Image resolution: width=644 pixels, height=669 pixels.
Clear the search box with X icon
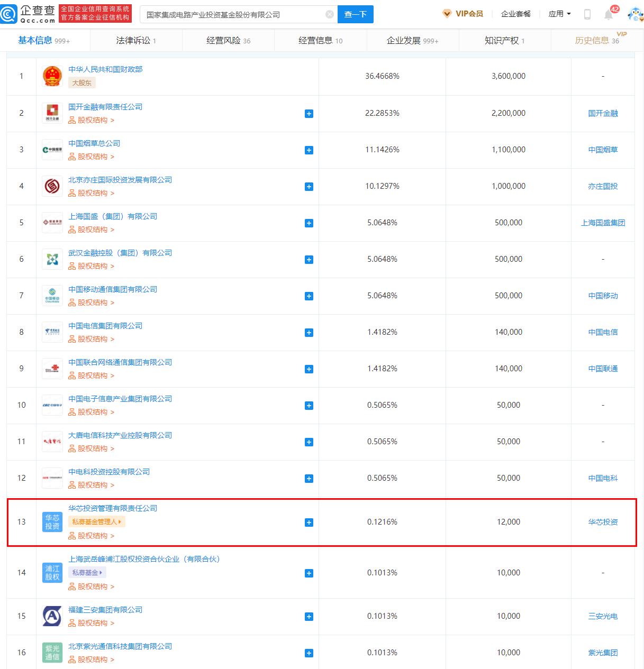pyautogui.click(x=329, y=14)
